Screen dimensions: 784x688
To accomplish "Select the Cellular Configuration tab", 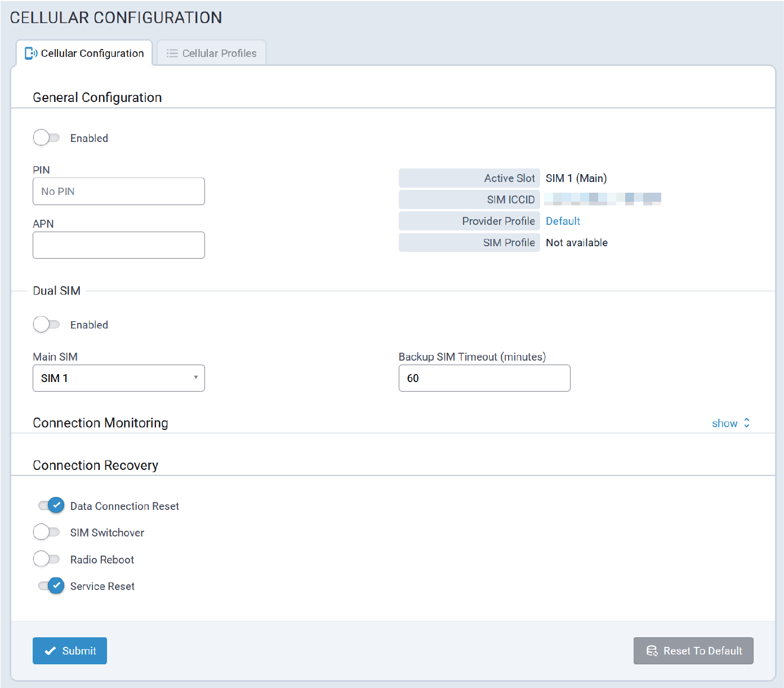I will click(x=85, y=54).
